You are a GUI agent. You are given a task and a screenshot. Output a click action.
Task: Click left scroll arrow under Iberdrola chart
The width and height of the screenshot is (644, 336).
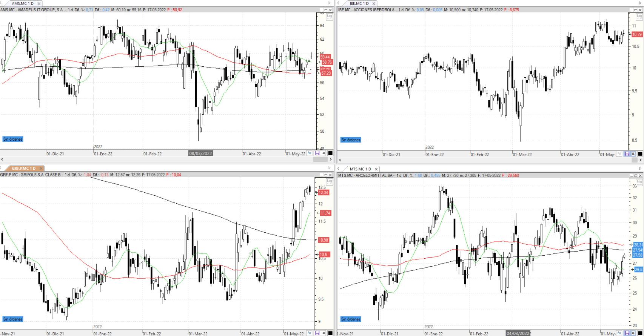(339, 160)
